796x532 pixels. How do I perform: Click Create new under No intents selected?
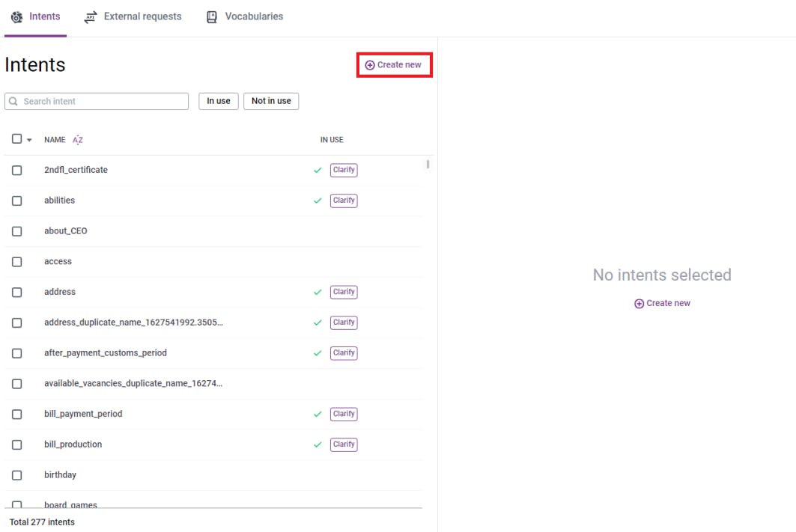662,303
